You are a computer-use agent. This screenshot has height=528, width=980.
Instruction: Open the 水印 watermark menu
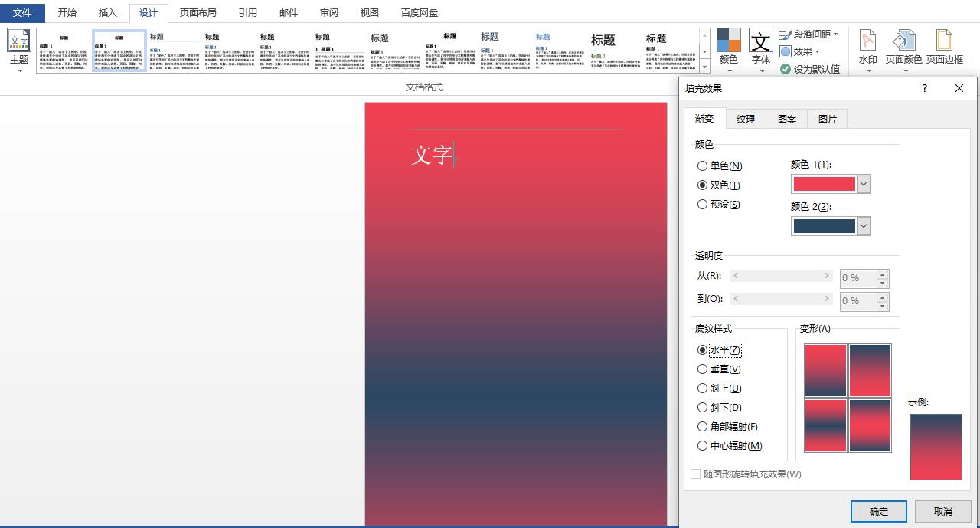coord(867,51)
